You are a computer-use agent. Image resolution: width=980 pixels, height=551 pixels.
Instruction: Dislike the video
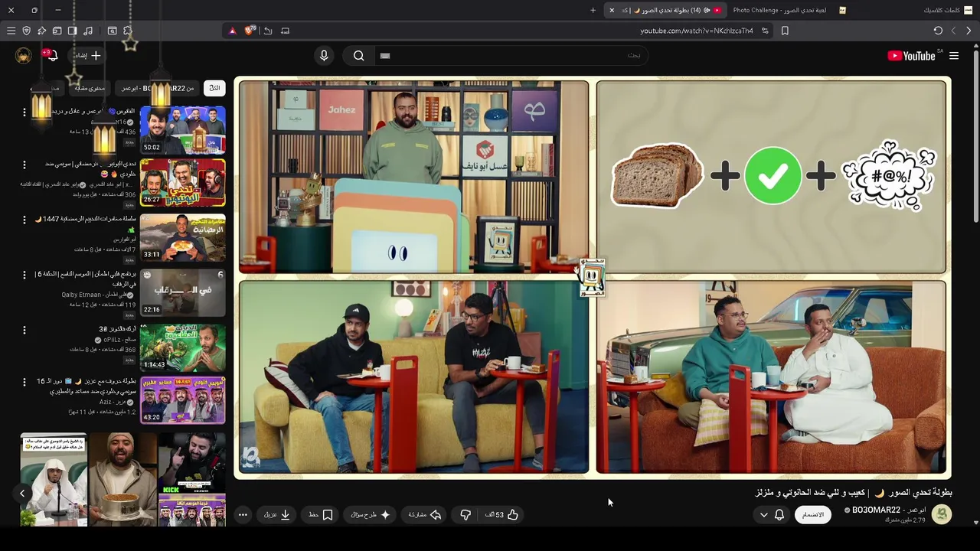(465, 515)
